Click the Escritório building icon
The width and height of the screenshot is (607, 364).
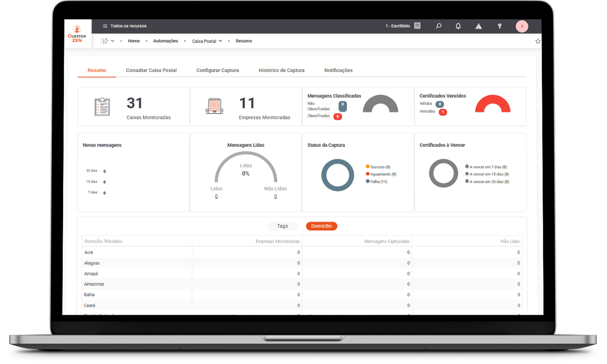[417, 26]
